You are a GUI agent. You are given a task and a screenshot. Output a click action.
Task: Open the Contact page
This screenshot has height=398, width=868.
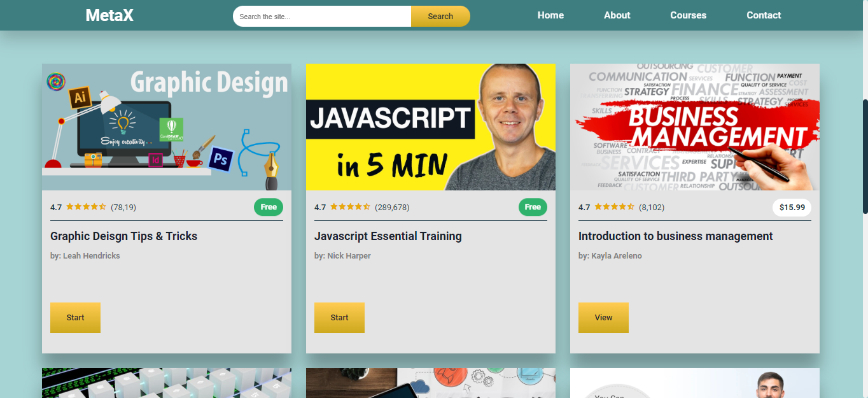point(764,15)
